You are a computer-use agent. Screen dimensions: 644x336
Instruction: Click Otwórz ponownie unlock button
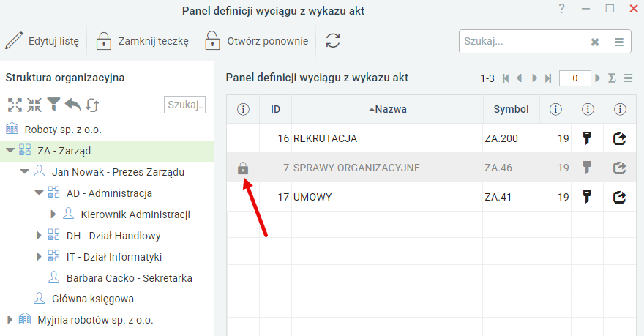[256, 41]
